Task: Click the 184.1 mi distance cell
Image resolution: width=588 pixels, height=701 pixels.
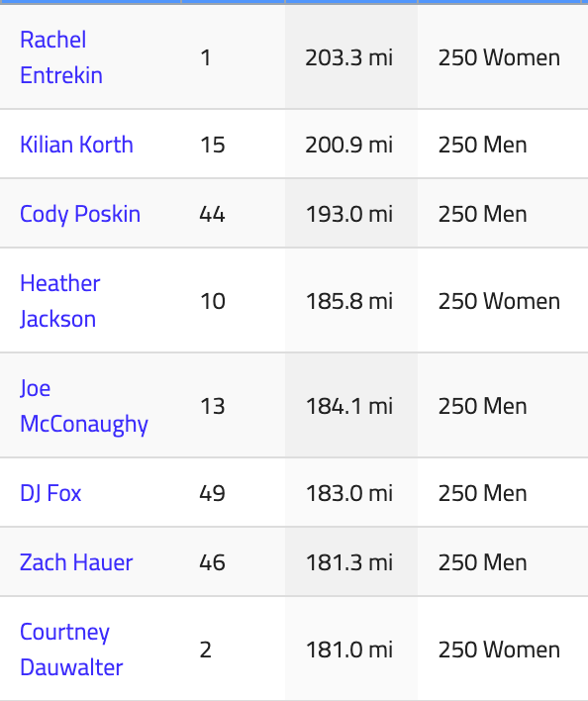Action: click(x=349, y=406)
